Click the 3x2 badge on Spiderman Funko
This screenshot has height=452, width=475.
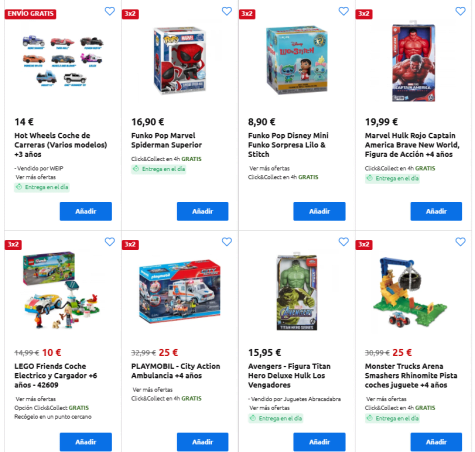tap(130, 14)
